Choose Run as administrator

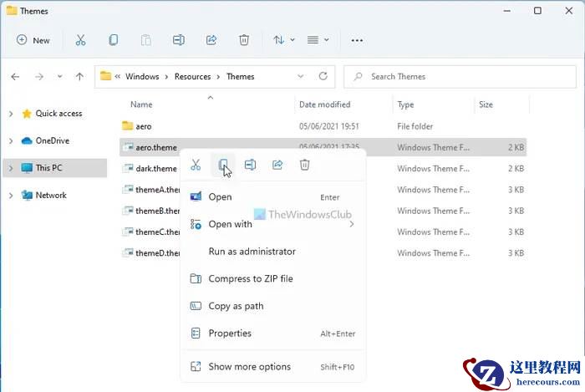(273, 252)
